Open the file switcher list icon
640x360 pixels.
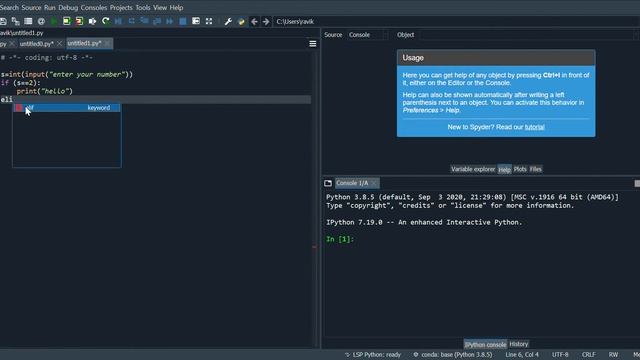pos(28,21)
